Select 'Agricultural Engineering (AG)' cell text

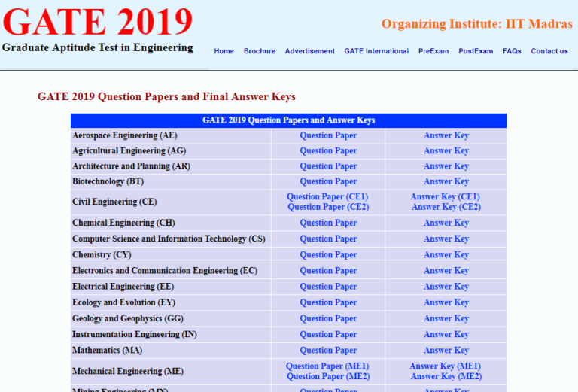[129, 150]
